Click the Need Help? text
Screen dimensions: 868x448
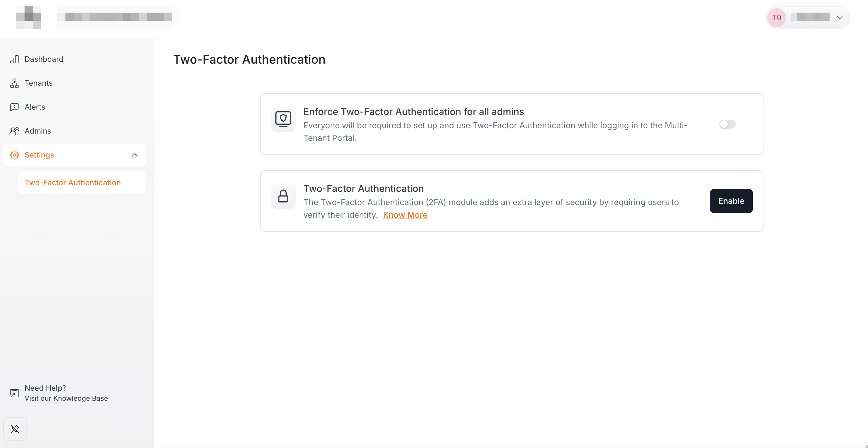click(45, 388)
